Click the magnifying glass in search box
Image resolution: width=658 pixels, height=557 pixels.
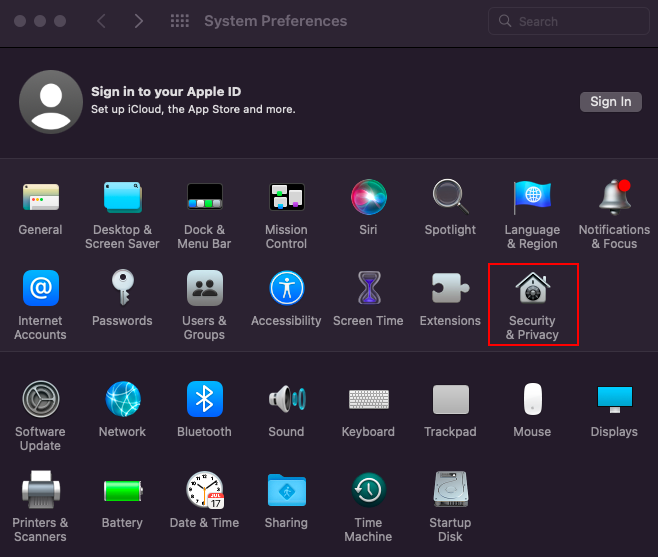(505, 21)
